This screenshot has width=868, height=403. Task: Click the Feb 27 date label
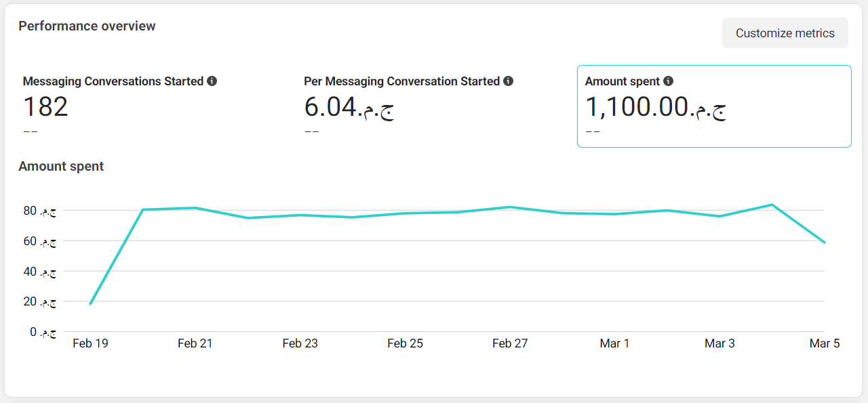(x=510, y=343)
